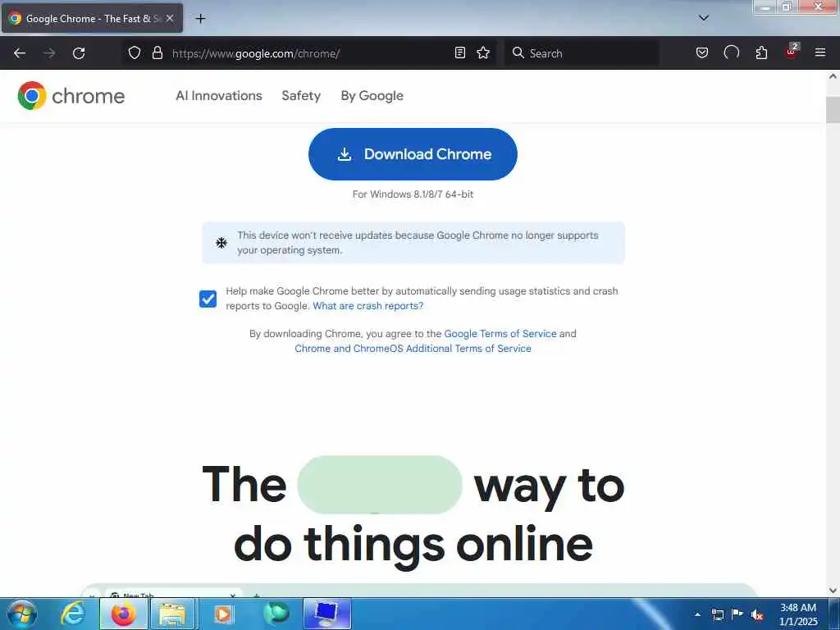Uncheck the usage statistics checkbox
This screenshot has width=840, height=630.
coord(208,299)
